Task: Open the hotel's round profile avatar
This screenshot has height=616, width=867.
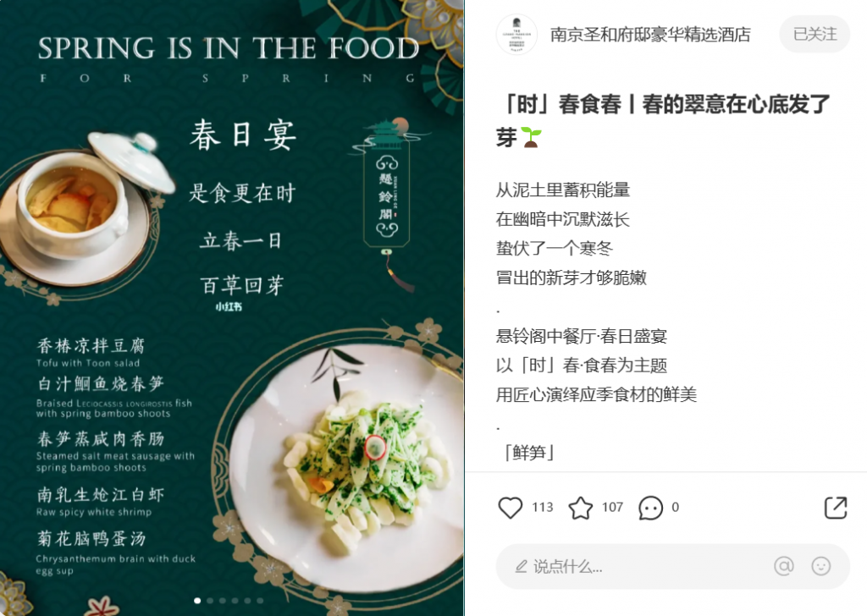Action: 516,34
